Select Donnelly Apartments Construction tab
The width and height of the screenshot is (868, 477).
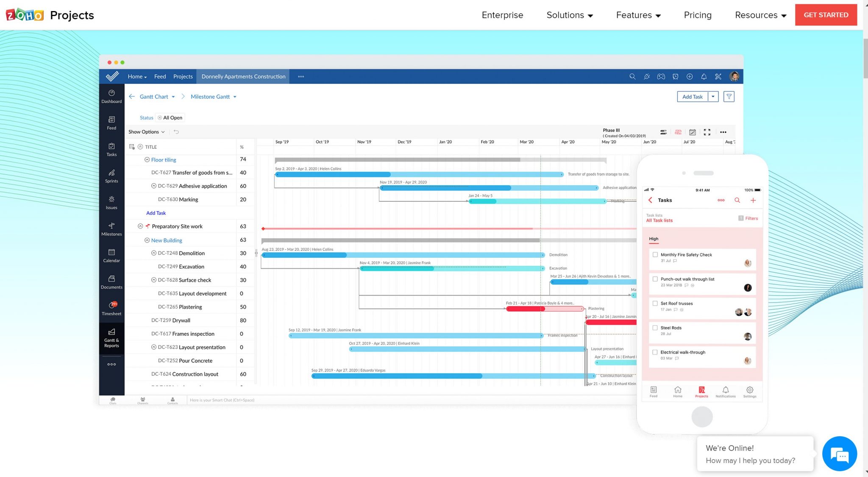(x=243, y=77)
